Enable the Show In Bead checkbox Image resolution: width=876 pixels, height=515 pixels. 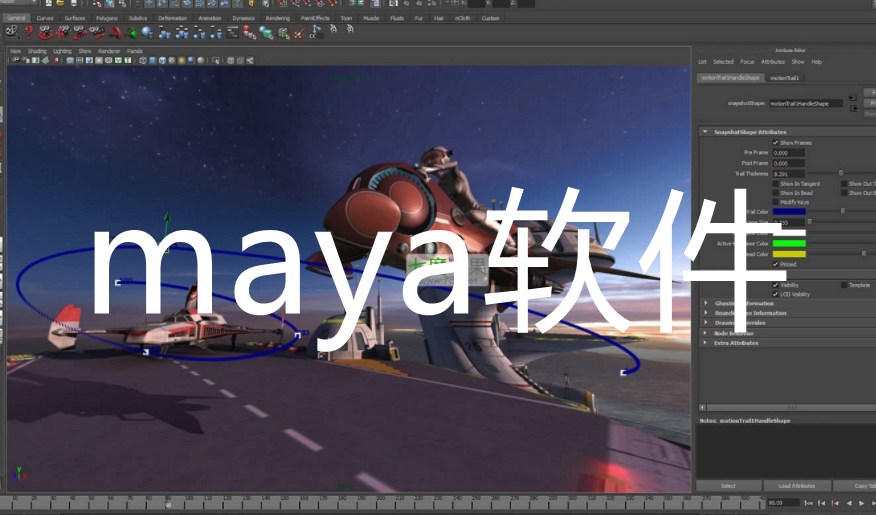775,193
